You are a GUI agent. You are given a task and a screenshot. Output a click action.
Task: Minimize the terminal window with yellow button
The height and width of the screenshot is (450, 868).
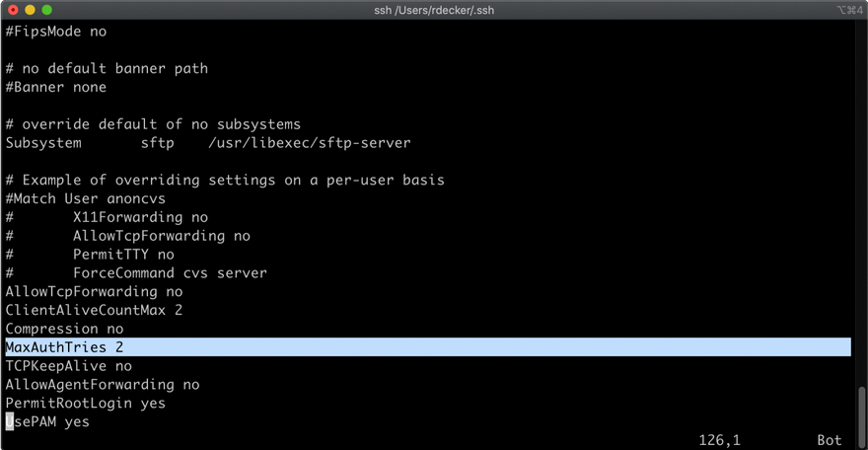click(30, 9)
